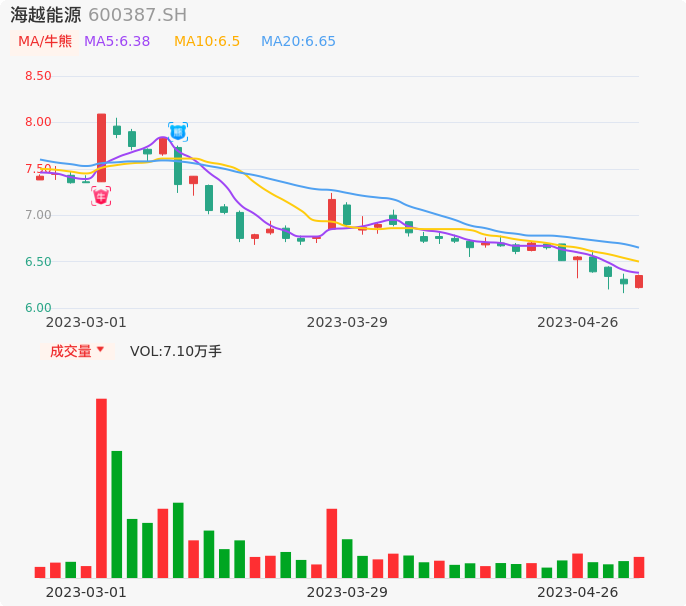This screenshot has height=606, width=686.
Task: Click the tallest red volume bar
Action: click(102, 488)
